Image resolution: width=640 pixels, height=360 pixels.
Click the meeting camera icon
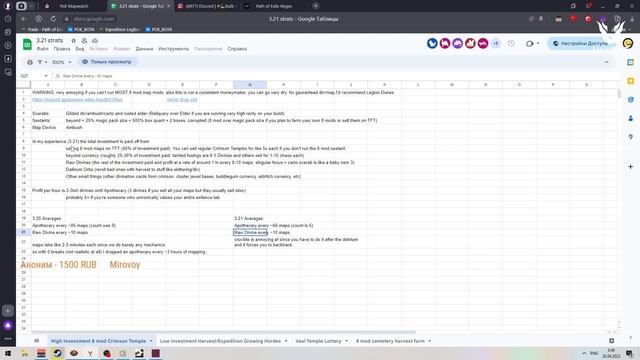529,43
